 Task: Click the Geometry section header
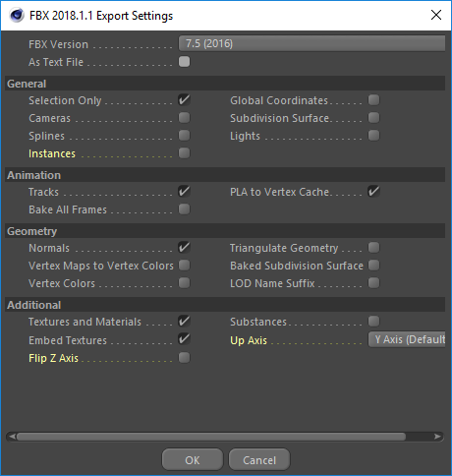tap(225, 231)
